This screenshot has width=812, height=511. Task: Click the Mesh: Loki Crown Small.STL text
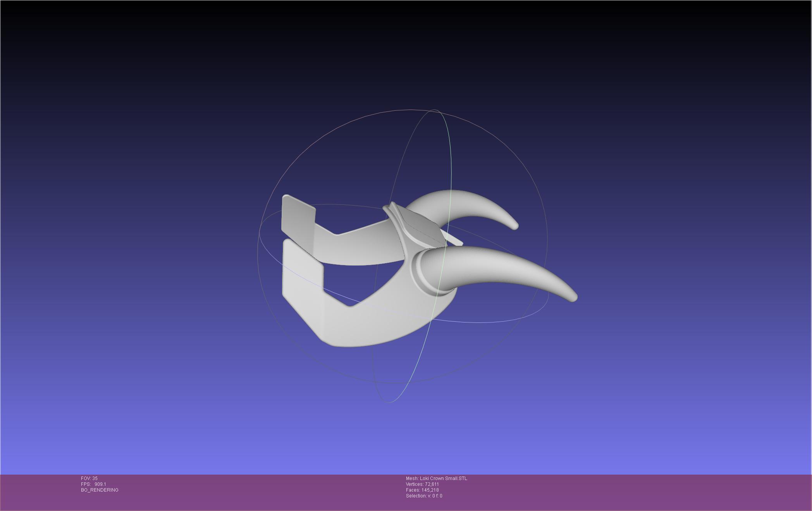tap(437, 478)
